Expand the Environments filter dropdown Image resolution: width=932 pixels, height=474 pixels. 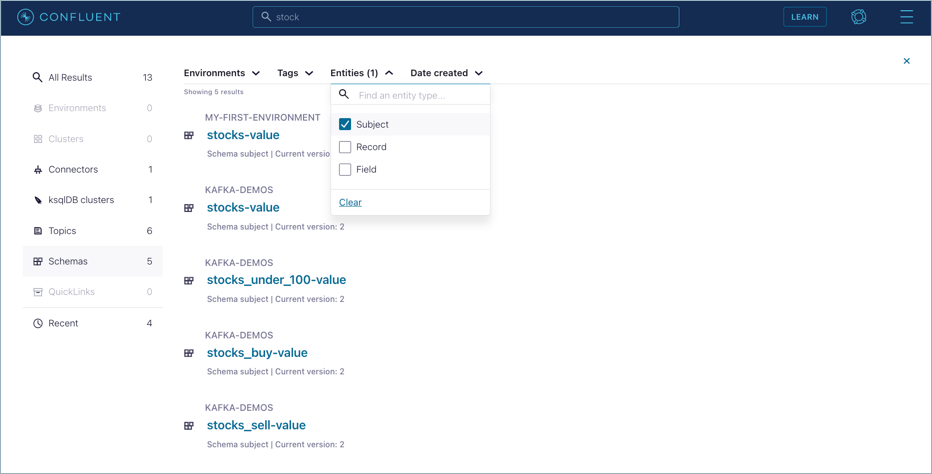click(222, 73)
